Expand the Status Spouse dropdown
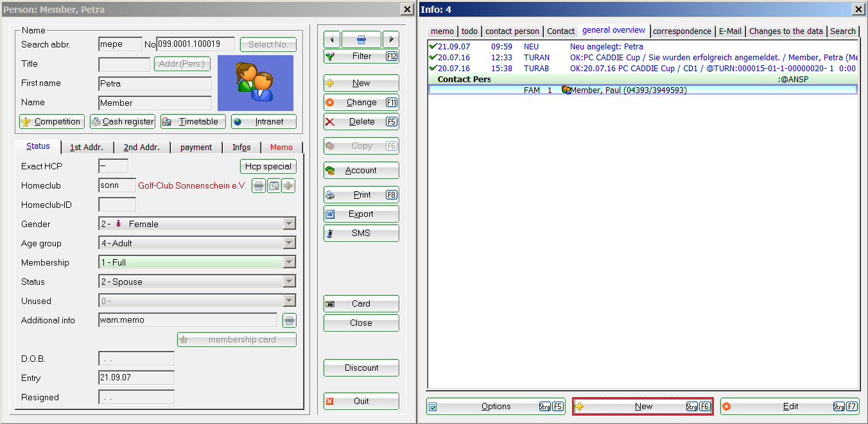Screen dimensions: 868x424 [x=290, y=282]
